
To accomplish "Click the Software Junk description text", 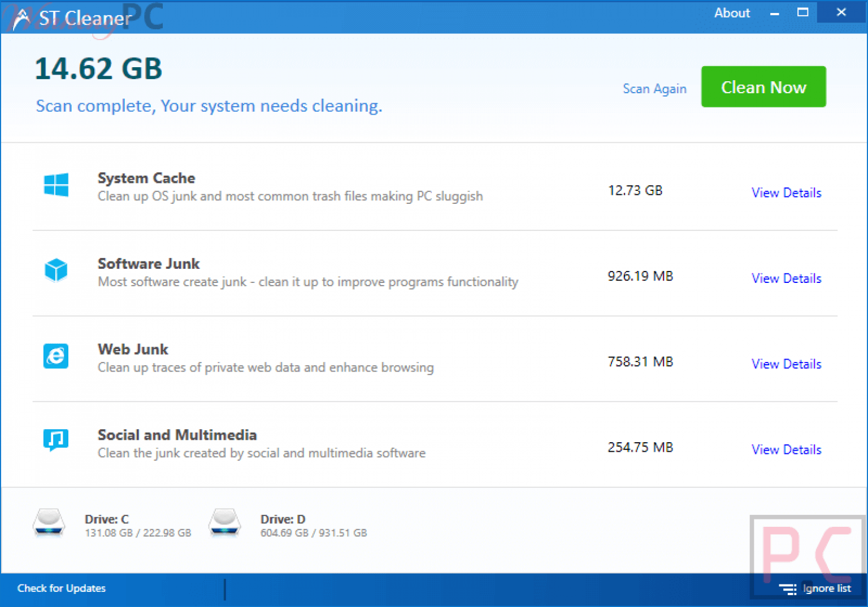I will point(308,282).
